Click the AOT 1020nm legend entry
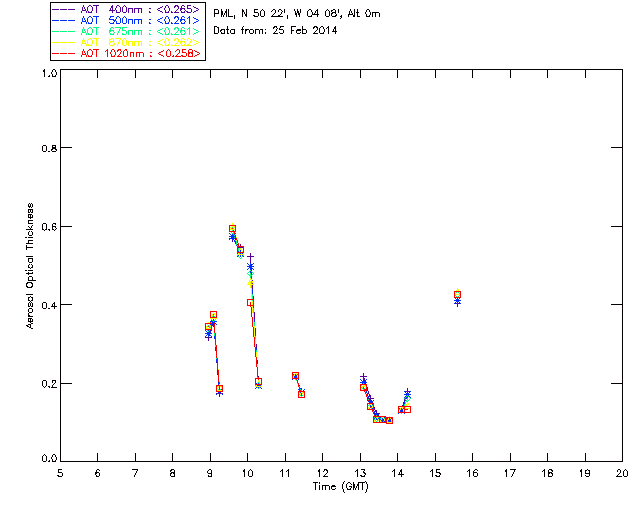The height and width of the screenshot is (512, 640). 126,53
